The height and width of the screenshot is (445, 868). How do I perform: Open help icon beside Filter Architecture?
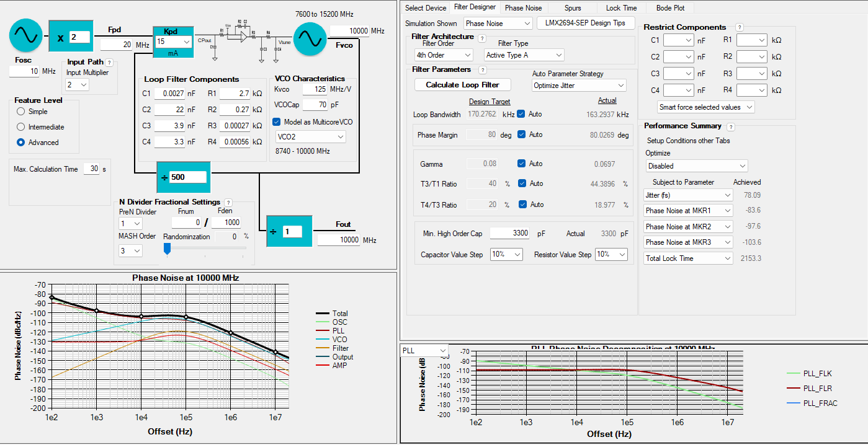482,38
